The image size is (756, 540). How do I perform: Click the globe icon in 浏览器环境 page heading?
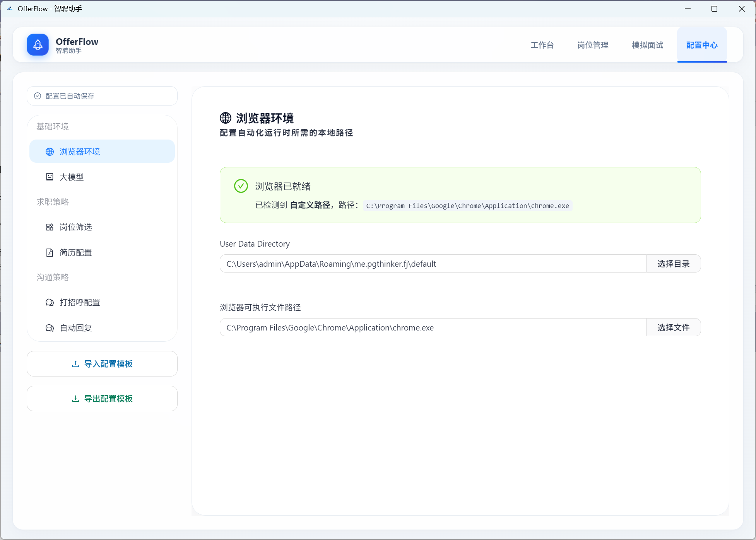pos(226,118)
